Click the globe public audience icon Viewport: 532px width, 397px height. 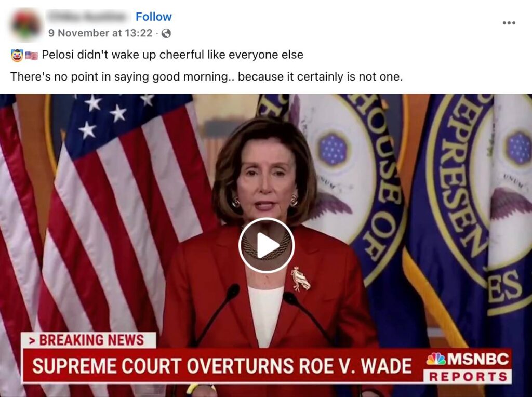(166, 33)
